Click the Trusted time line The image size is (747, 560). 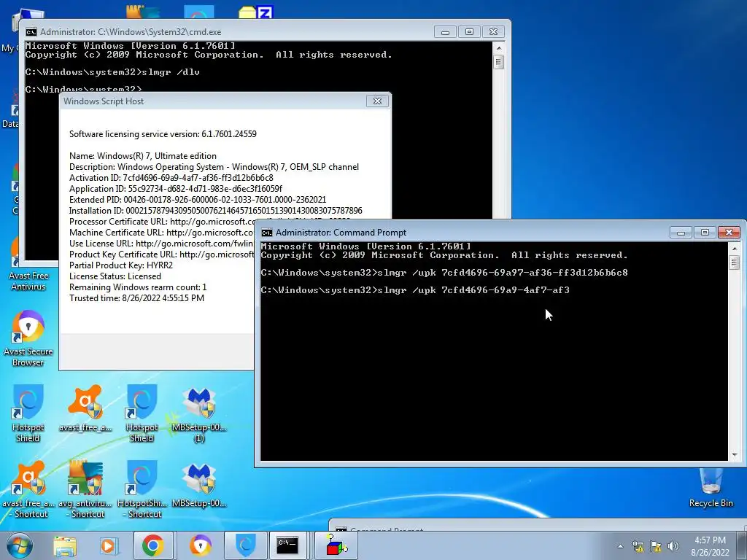point(136,298)
